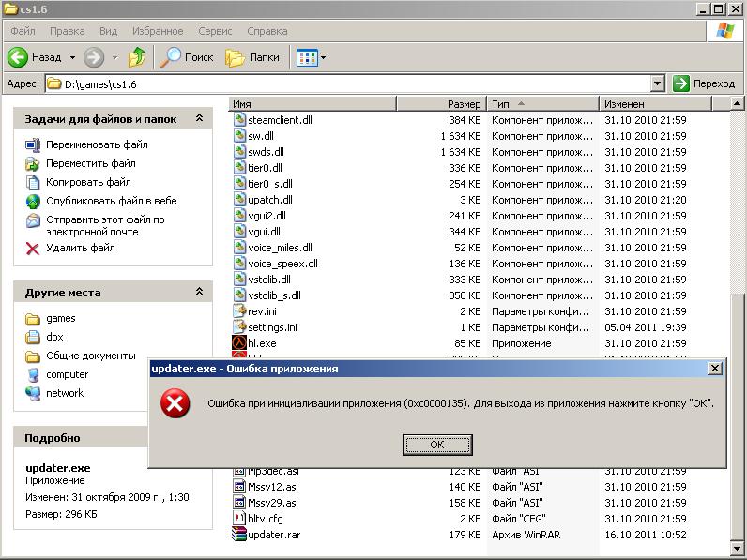The width and height of the screenshot is (747, 560).
Task: Sort by the Изменен column header
Action: pyautogui.click(x=655, y=104)
